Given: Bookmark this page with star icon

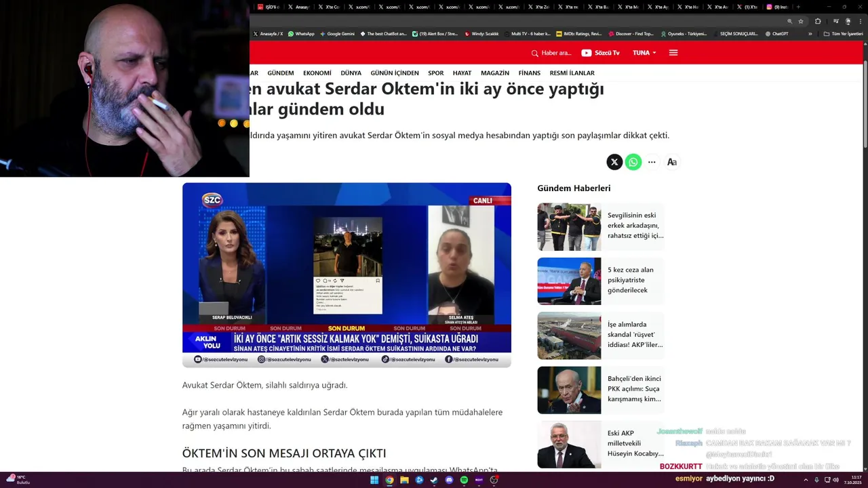Looking at the screenshot, I should (x=801, y=21).
